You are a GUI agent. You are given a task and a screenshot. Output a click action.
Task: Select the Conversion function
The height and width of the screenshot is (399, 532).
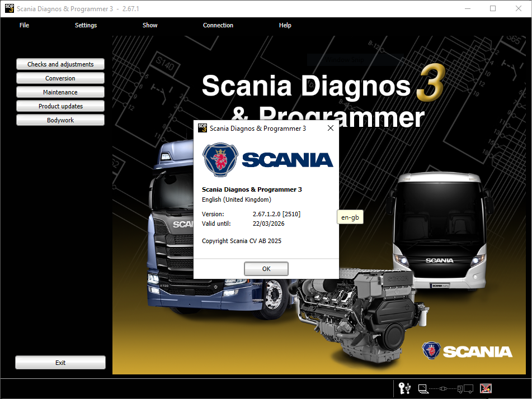point(60,78)
